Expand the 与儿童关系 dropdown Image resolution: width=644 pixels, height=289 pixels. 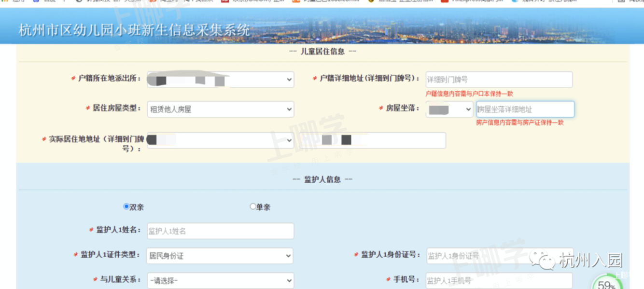click(220, 280)
